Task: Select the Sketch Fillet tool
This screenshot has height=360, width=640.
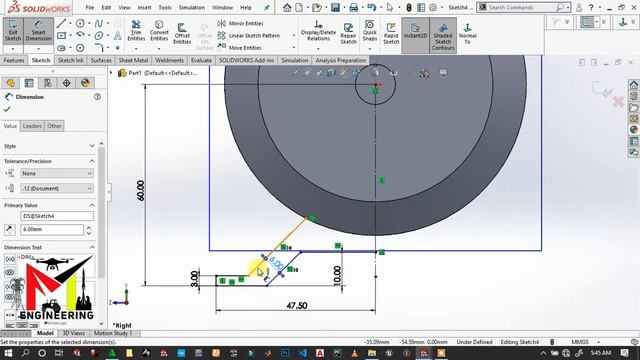Action: coord(99,48)
